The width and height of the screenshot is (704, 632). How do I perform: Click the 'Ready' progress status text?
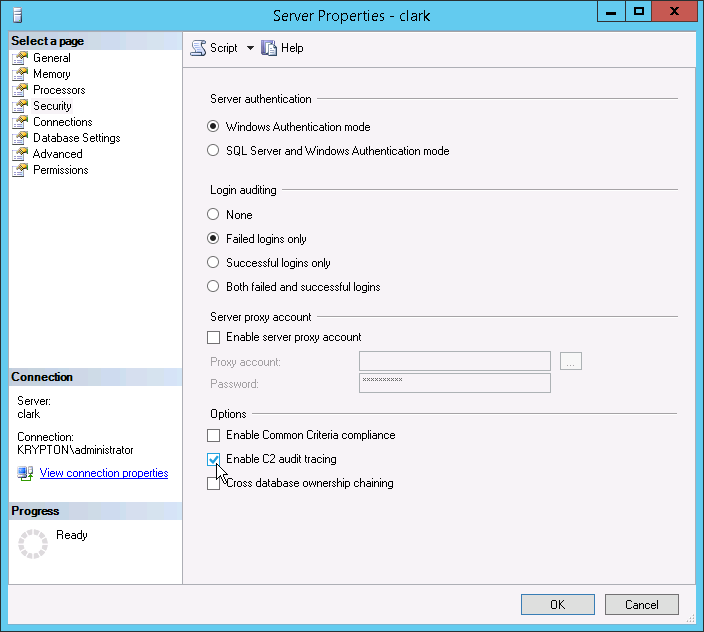[72, 535]
